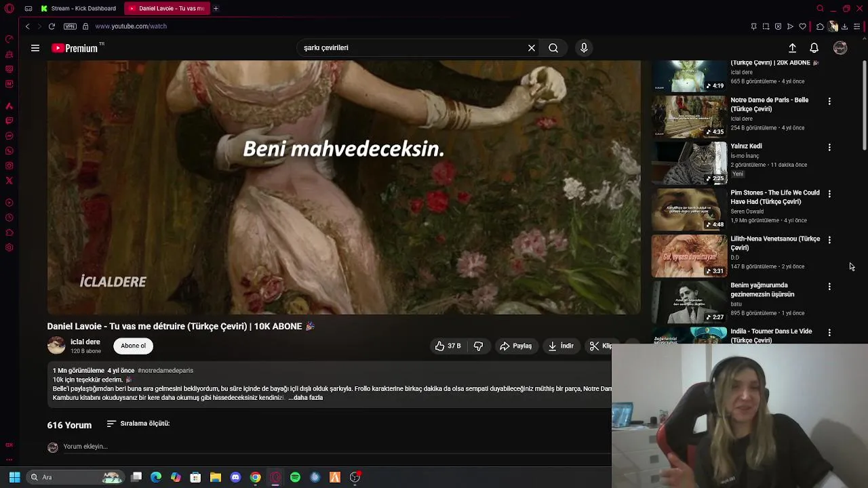Open Opera's send/flow arrow icon
Viewport: 868px width, 488px height.
tap(790, 26)
